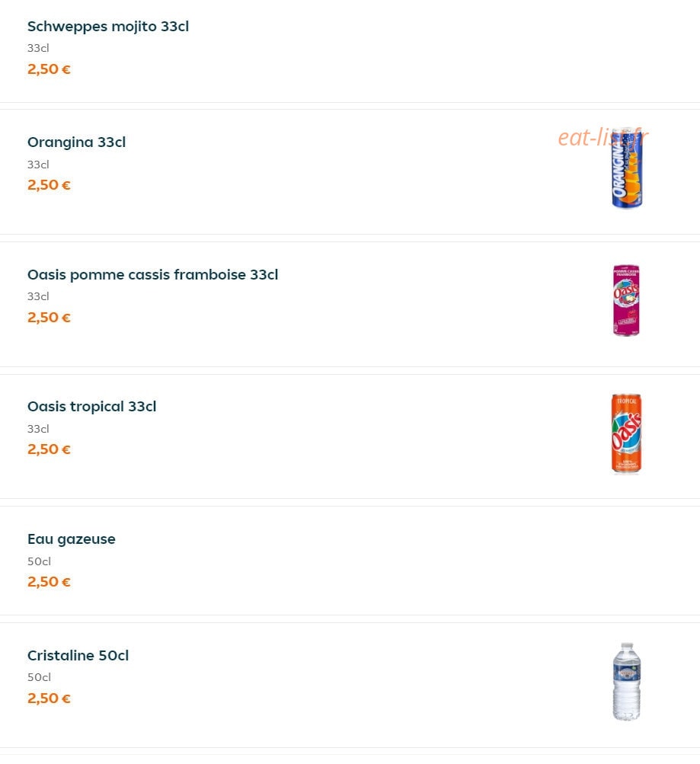Image resolution: width=700 pixels, height=764 pixels.
Task: Choose the Oasis tropical 33cl title
Action: click(91, 406)
